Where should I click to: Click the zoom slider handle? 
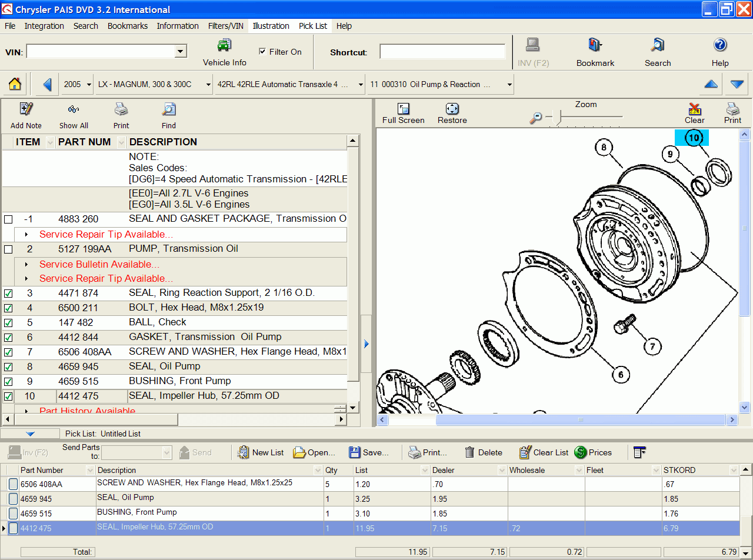(x=558, y=118)
